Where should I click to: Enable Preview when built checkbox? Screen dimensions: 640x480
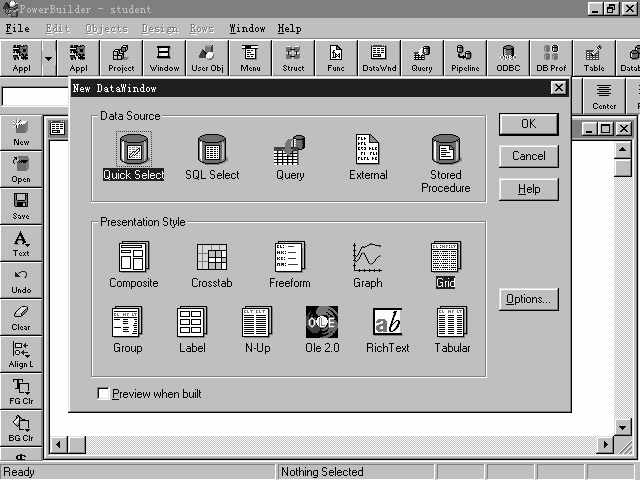(103, 394)
